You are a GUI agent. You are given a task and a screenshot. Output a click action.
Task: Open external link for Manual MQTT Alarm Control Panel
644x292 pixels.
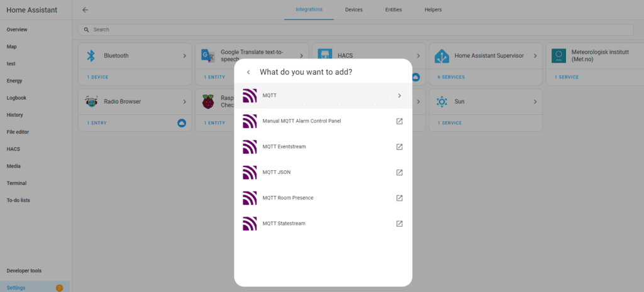click(399, 121)
